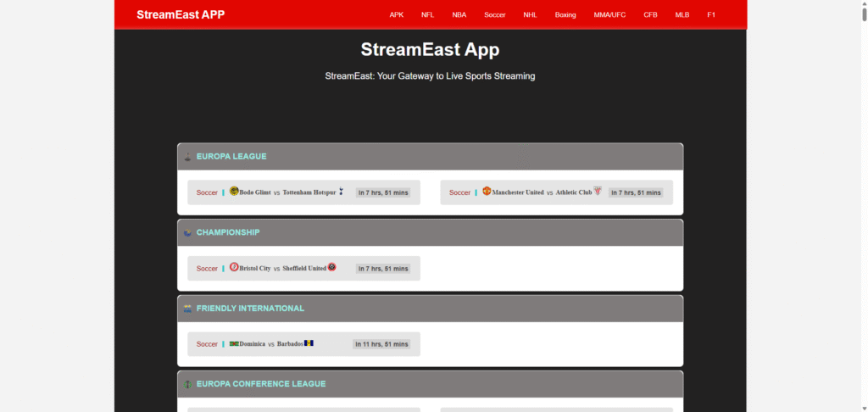This screenshot has height=412, width=868.
Task: Click Soccer label in Bristol City row
Action: tap(207, 269)
